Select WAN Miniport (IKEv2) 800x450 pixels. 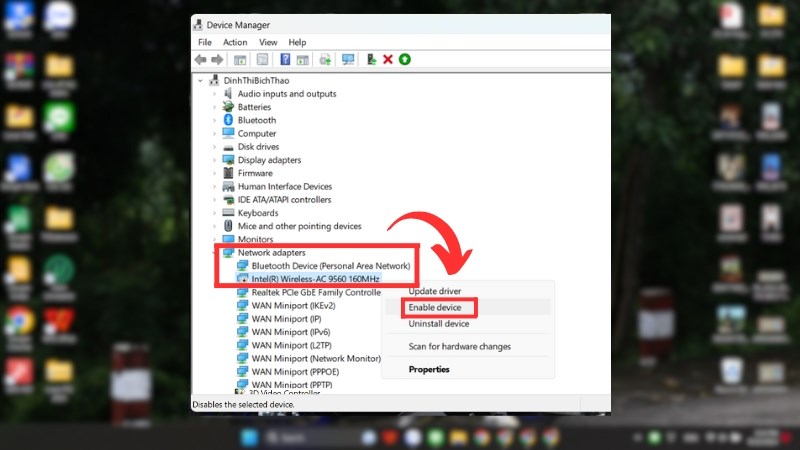pos(293,306)
